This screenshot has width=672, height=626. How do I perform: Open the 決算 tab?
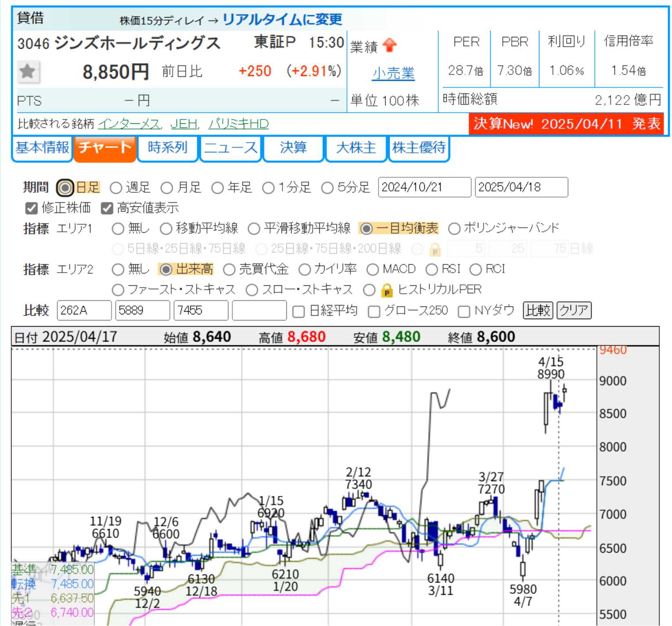pos(293,148)
